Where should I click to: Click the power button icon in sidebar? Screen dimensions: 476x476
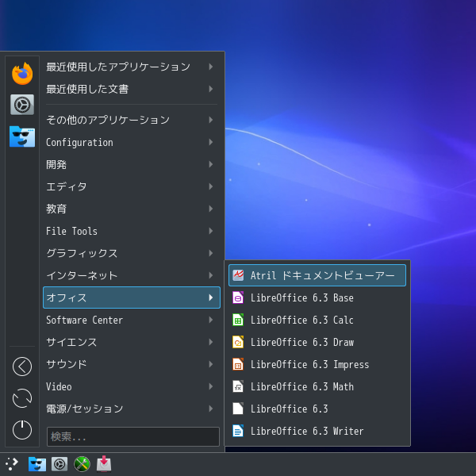click(x=22, y=429)
